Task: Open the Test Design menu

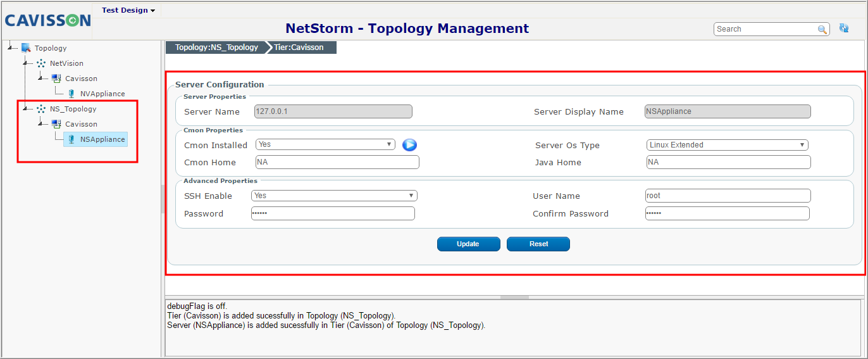Action: pyautogui.click(x=128, y=10)
